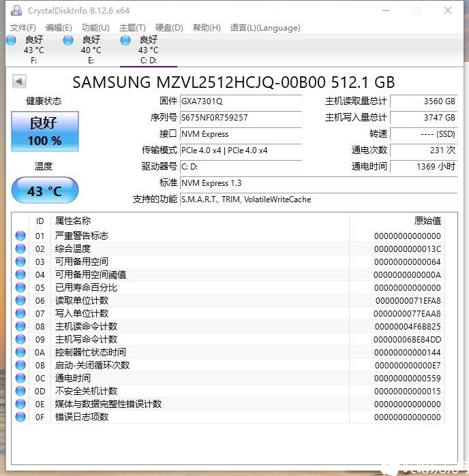
Task: Click raw value 00000004F6B825
Action: (x=408, y=327)
